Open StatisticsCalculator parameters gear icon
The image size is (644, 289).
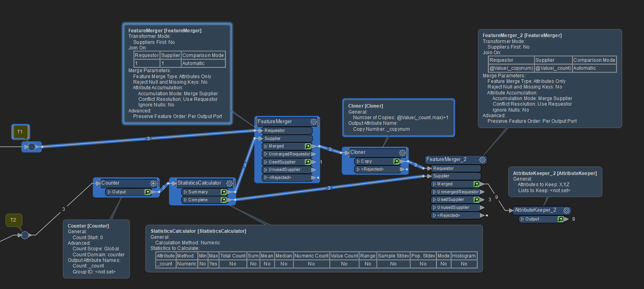tap(229, 183)
